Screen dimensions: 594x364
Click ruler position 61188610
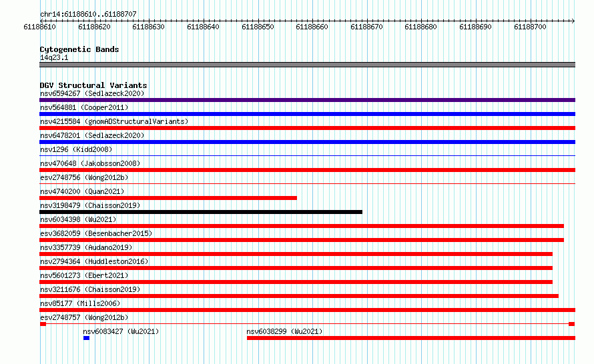click(x=39, y=27)
